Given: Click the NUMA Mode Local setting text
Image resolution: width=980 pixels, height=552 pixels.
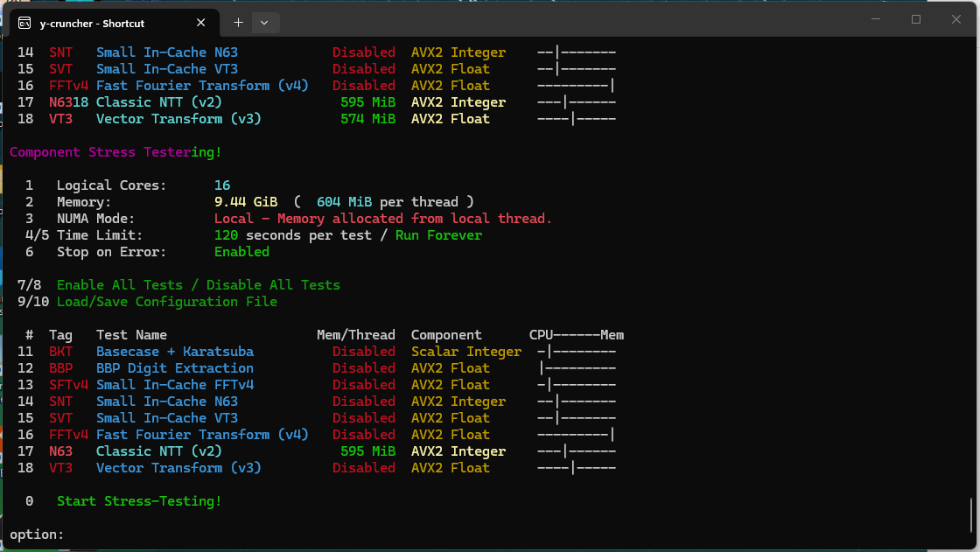Looking at the screenshot, I should (x=383, y=219).
